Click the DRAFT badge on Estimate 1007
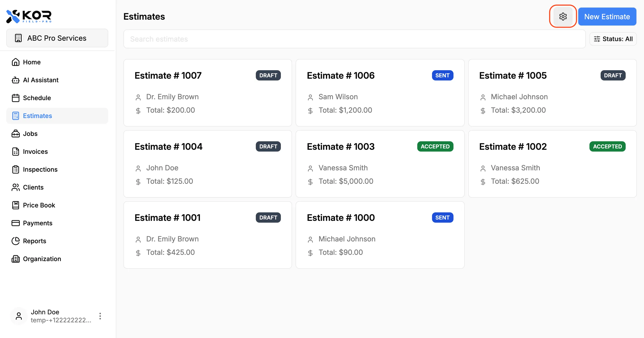 (268, 75)
